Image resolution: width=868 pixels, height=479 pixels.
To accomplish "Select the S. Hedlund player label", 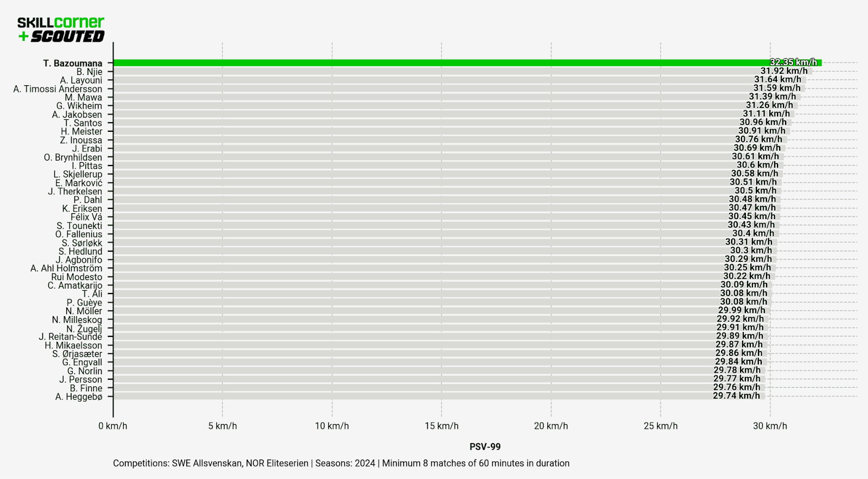I will click(80, 251).
